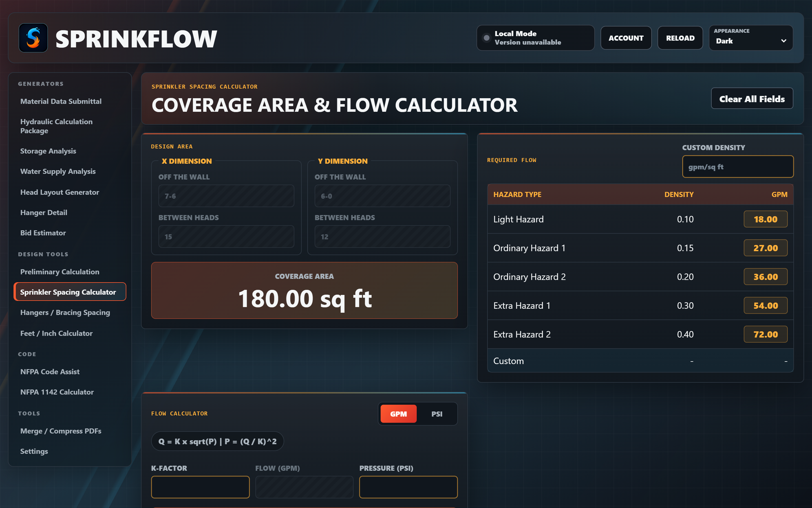The width and height of the screenshot is (812, 508).
Task: Click the Flow (GPM) field
Action: click(x=304, y=487)
